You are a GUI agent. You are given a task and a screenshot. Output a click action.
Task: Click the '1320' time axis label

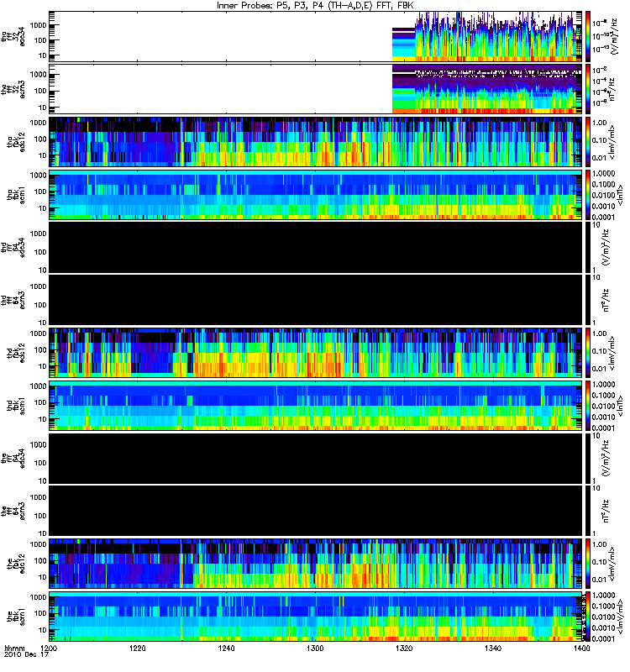point(404,648)
